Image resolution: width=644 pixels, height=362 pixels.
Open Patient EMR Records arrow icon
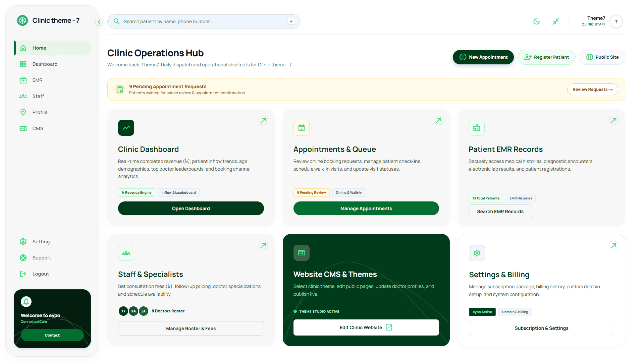(x=614, y=120)
